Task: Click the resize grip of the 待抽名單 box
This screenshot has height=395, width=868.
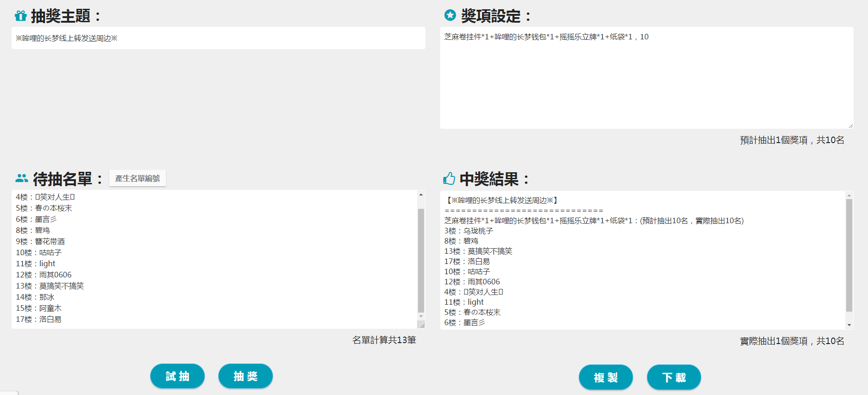Action: (x=422, y=325)
